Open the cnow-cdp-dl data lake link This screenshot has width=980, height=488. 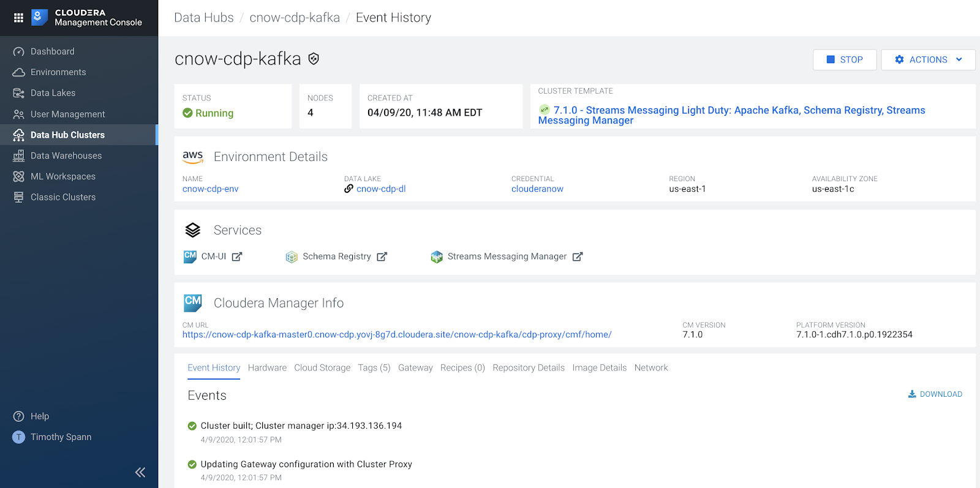pos(381,189)
